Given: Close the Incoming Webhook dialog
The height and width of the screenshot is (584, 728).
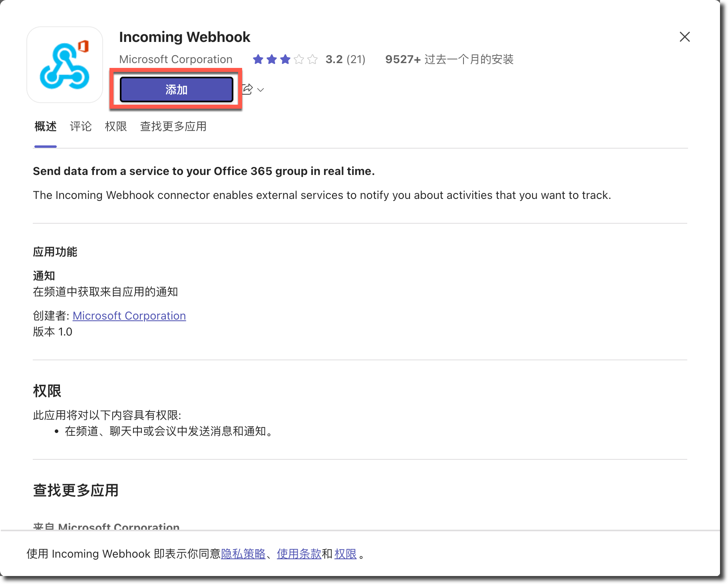Looking at the screenshot, I should coord(684,37).
